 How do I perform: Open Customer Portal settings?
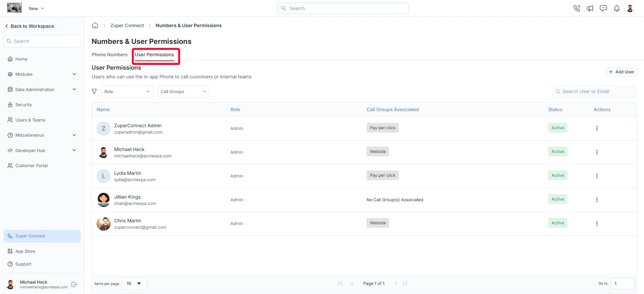point(42,166)
